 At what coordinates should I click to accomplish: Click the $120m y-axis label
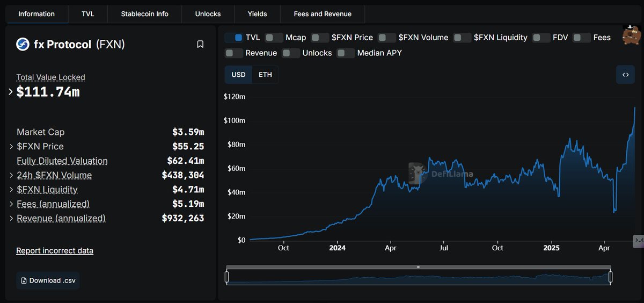click(x=235, y=97)
